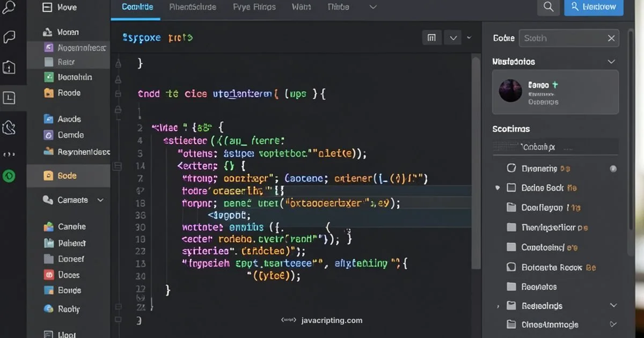Toggle the circular checkbox beside Dnenerie
This screenshot has width=644, height=338.
point(511,168)
